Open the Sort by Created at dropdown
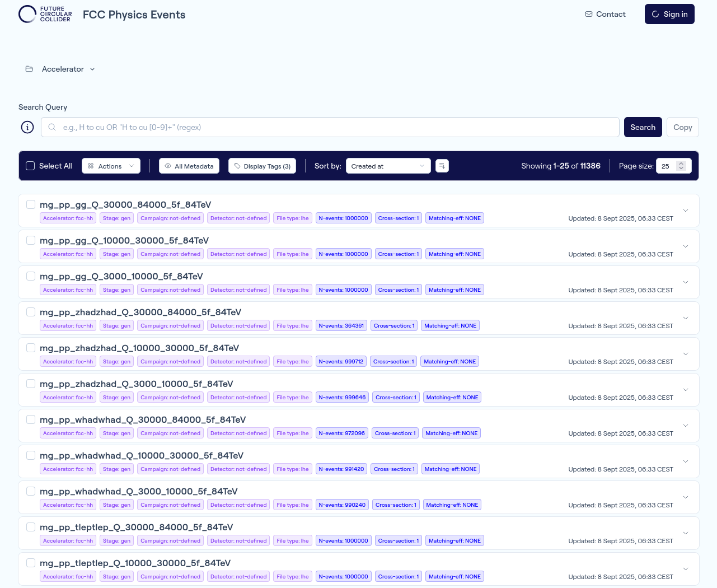Viewport: 717px width, 588px height. pyautogui.click(x=388, y=166)
